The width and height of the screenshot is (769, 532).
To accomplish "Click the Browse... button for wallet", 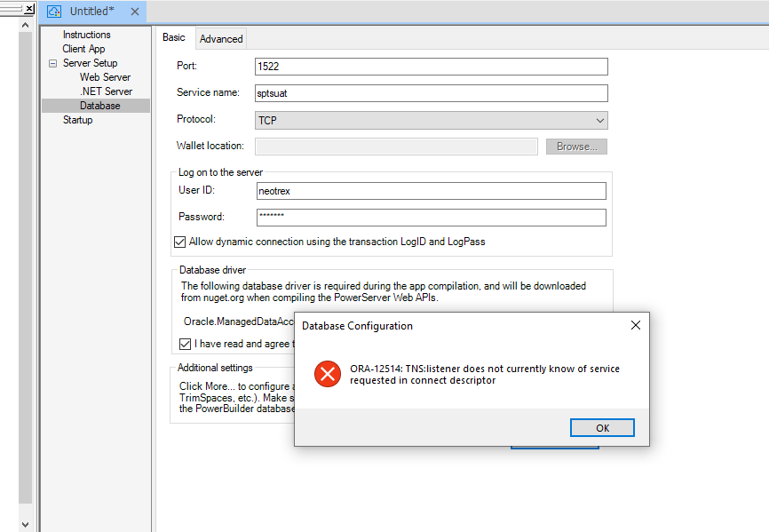I will (x=576, y=147).
